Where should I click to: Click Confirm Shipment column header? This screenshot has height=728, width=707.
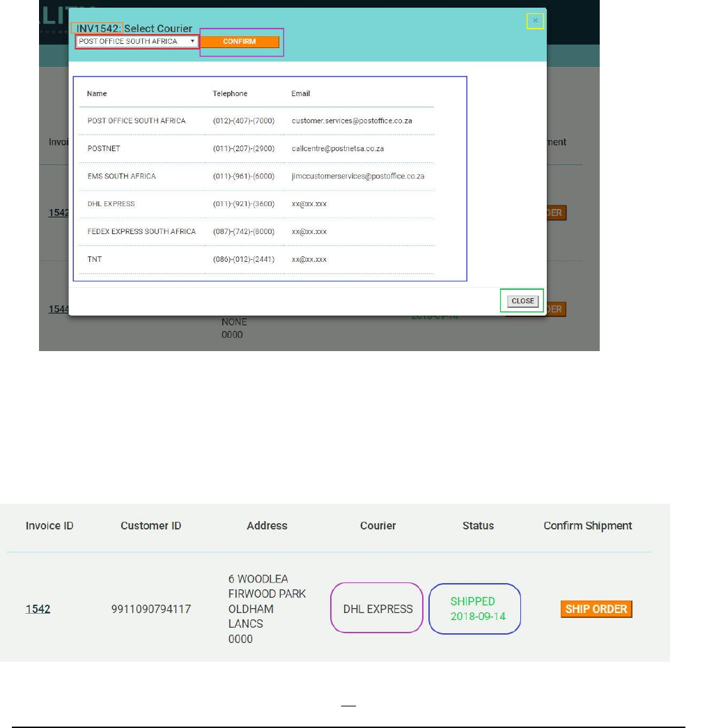(588, 525)
